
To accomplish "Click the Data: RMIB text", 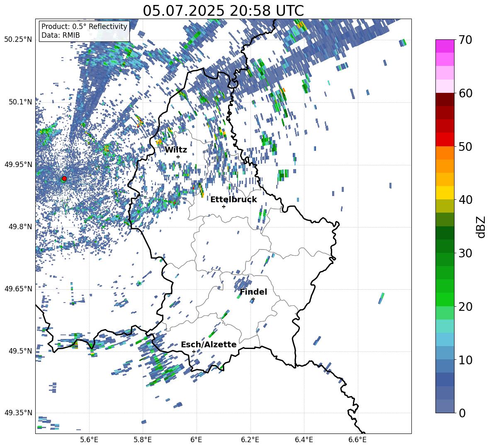I will coord(61,35).
